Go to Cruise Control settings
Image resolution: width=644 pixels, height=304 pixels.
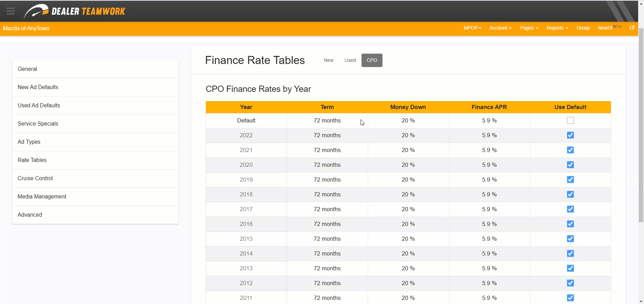coord(35,178)
